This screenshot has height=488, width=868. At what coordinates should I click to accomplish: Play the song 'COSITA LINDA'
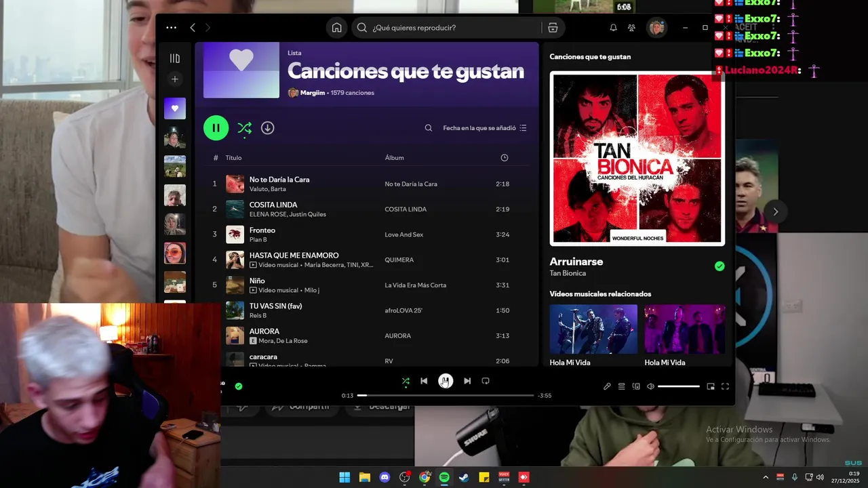pyautogui.click(x=273, y=205)
